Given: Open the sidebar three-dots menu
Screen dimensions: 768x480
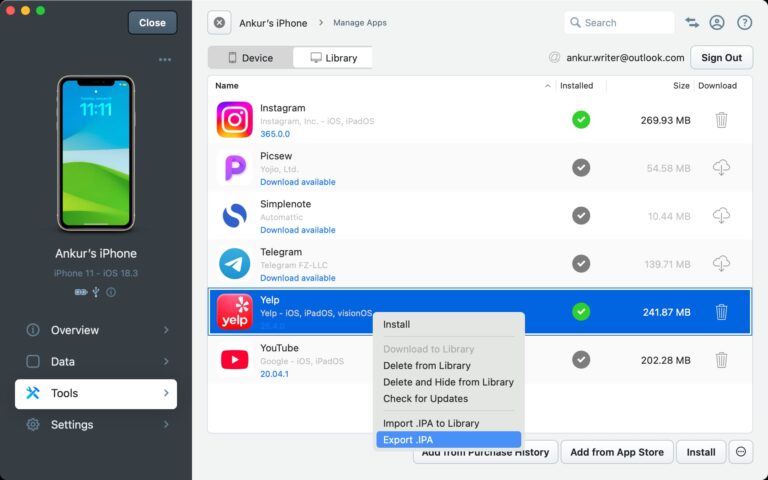Looking at the screenshot, I should [x=165, y=60].
